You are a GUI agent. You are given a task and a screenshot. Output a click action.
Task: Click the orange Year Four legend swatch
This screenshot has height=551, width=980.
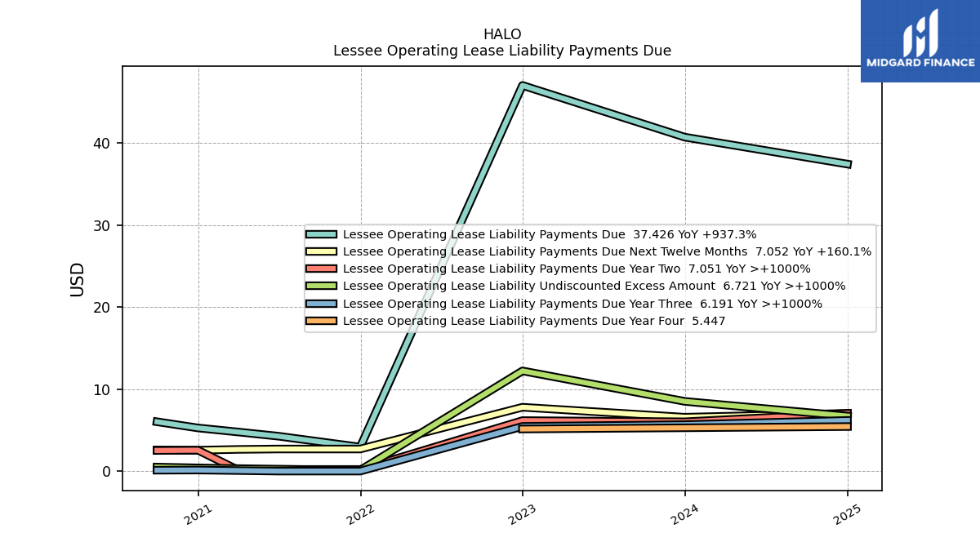[321, 321]
